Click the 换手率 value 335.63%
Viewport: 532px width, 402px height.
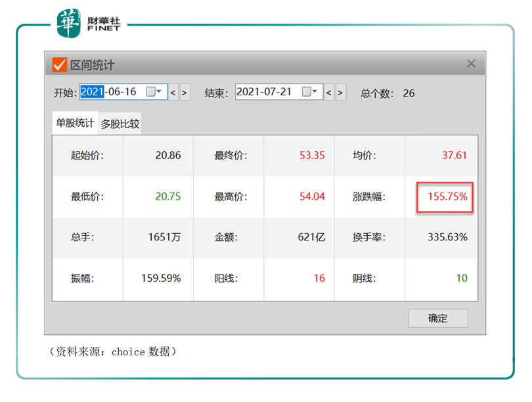click(x=446, y=237)
